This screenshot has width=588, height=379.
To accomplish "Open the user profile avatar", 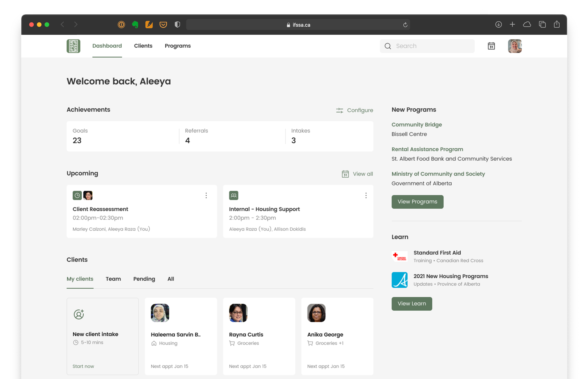I will [x=515, y=46].
